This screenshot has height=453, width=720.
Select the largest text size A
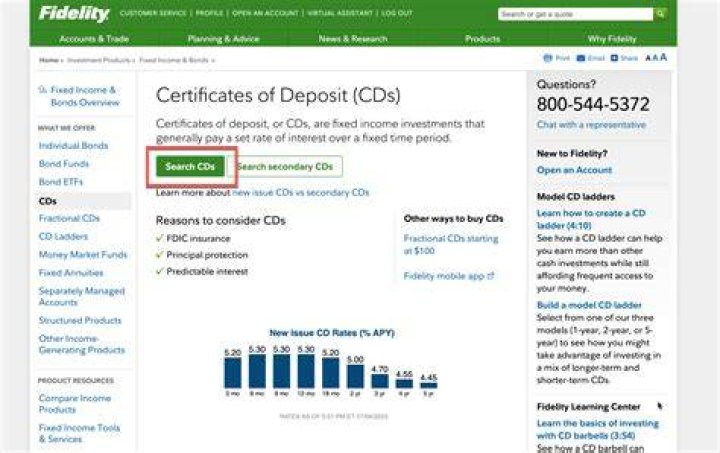pos(664,57)
